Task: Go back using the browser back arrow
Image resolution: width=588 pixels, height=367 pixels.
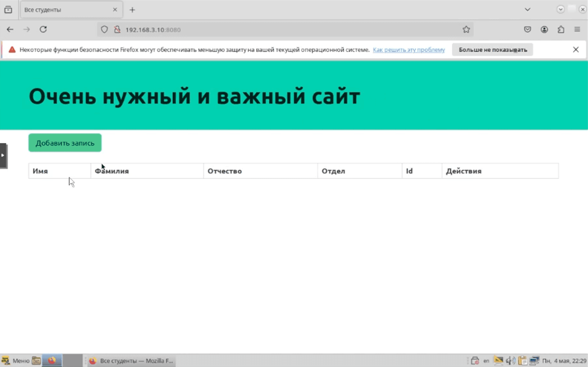Action: click(10, 29)
